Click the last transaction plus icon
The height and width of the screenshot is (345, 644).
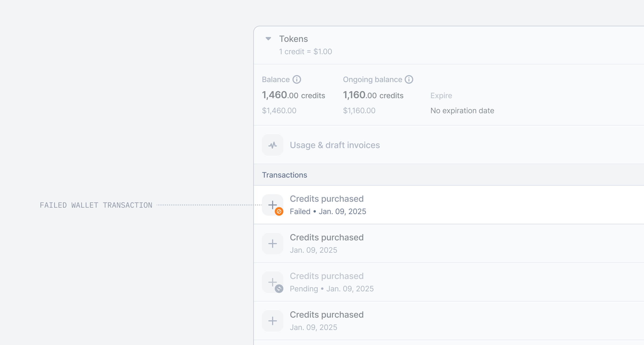[273, 321]
